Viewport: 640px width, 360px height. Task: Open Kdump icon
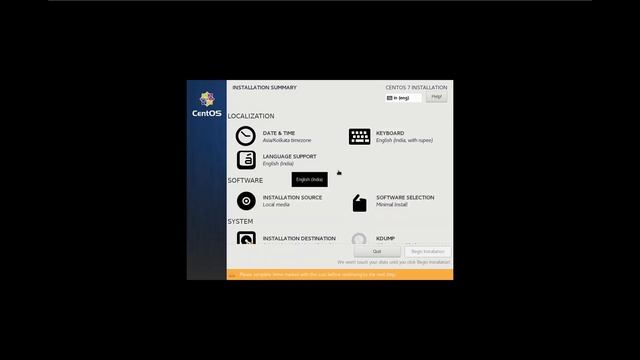(x=359, y=239)
